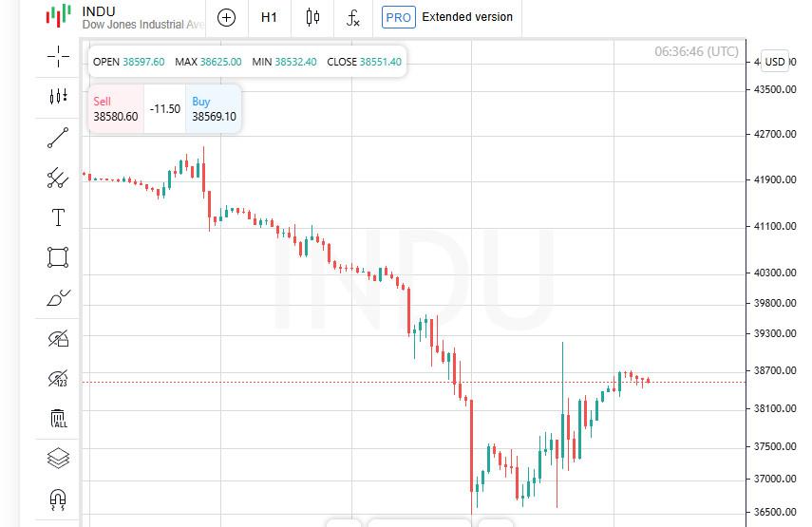Click the 40300.00 price axis label
The height and width of the screenshot is (527, 812).
pos(775,273)
